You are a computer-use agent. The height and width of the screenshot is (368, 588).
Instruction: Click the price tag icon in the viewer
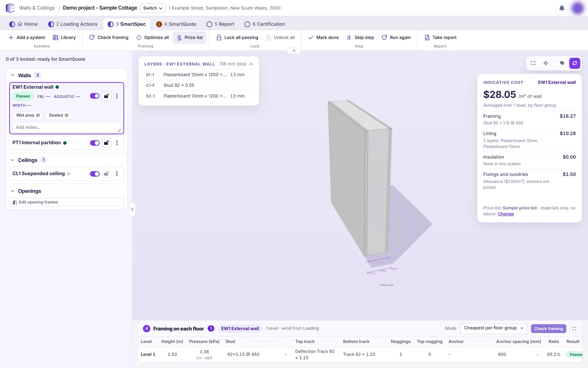click(x=562, y=63)
